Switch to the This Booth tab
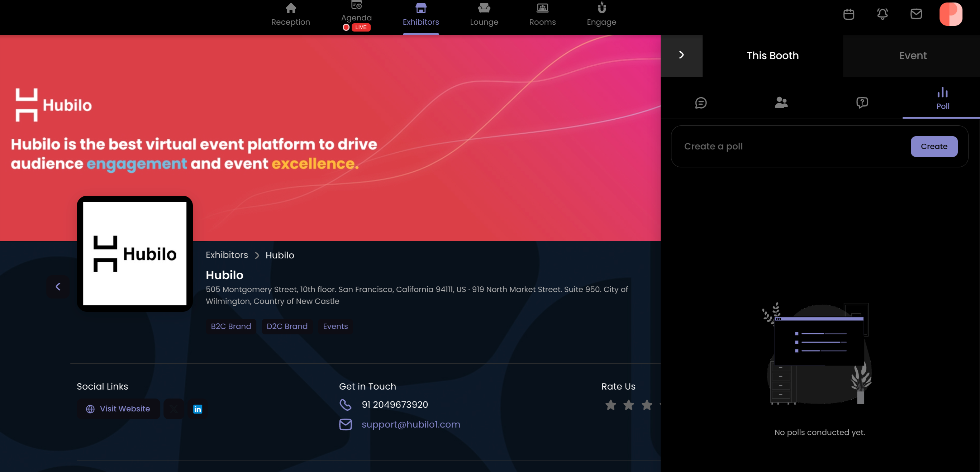Viewport: 980px width, 472px height. 772,56
